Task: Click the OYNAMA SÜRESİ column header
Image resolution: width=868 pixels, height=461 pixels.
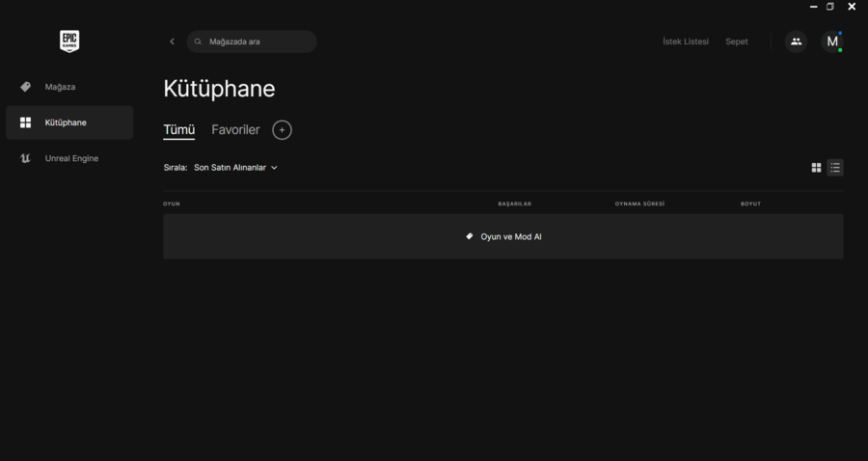Action: (639, 203)
